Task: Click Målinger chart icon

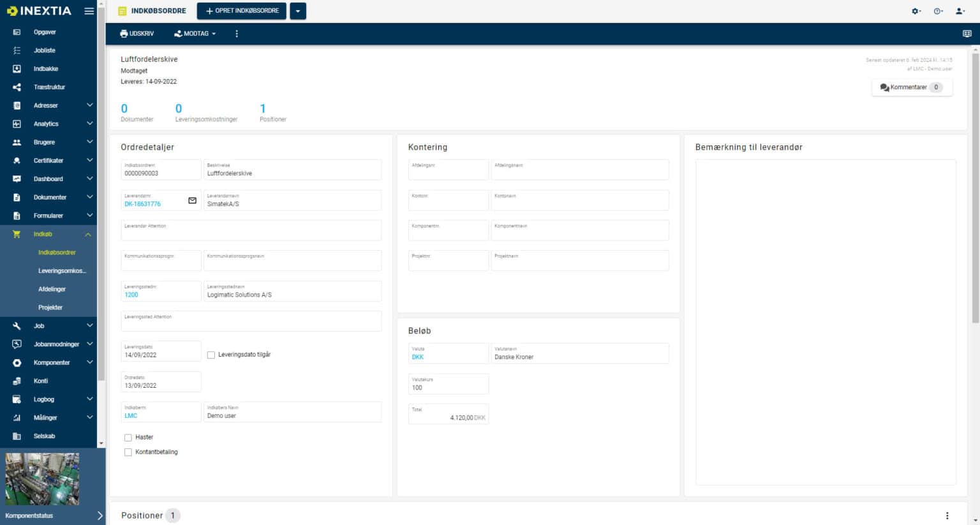Action: point(17,418)
